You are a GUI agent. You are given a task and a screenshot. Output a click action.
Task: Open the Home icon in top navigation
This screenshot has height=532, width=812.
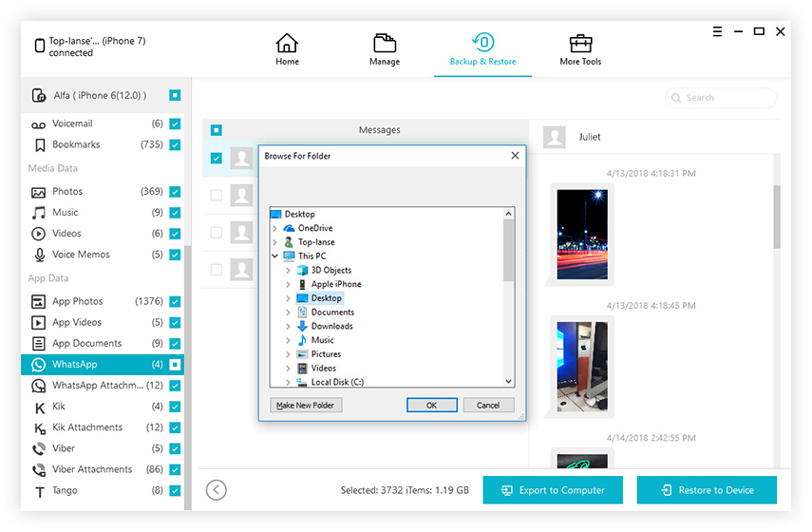coord(287,43)
